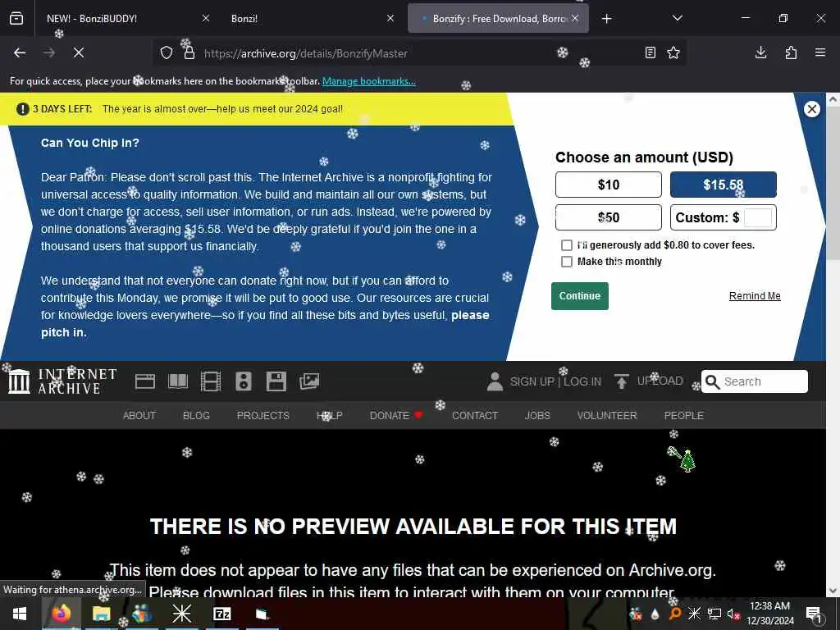Open the PROJECTS menu item
Viewport: 840px width, 630px height.
tap(263, 416)
